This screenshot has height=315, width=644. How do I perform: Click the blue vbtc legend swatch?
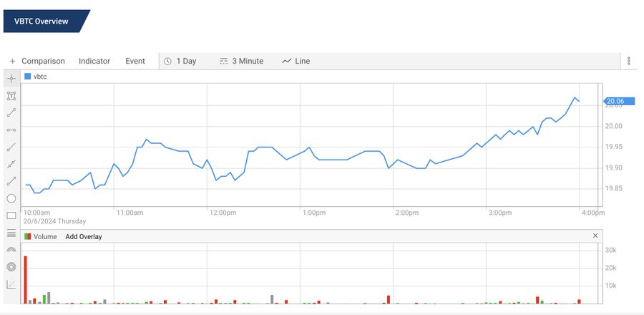point(28,76)
